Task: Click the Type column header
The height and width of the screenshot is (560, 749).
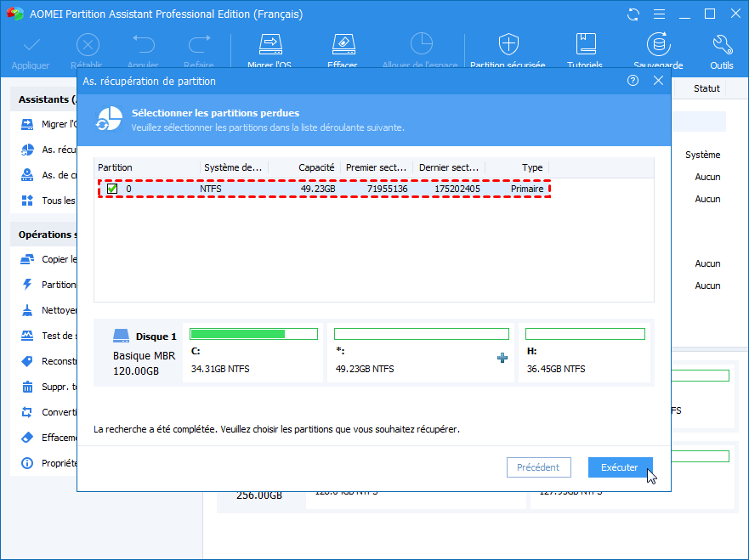Action: click(x=517, y=167)
